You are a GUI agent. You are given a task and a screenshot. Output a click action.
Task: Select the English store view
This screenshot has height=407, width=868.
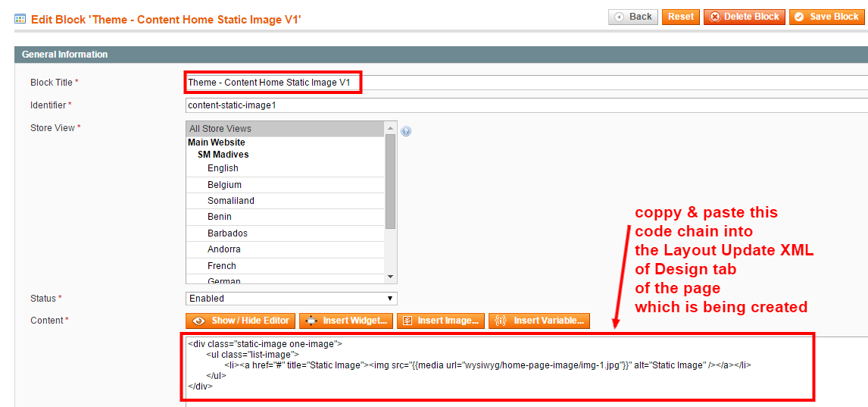pyautogui.click(x=285, y=167)
